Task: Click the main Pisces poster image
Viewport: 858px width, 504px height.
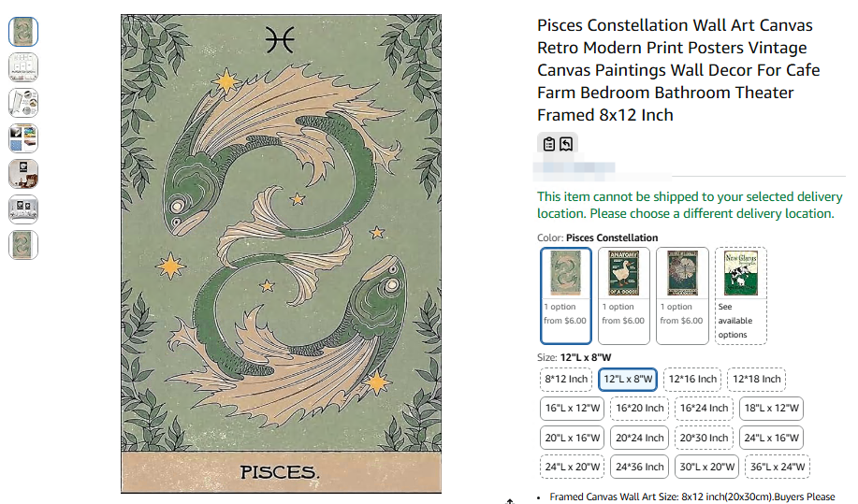Action: 281,252
